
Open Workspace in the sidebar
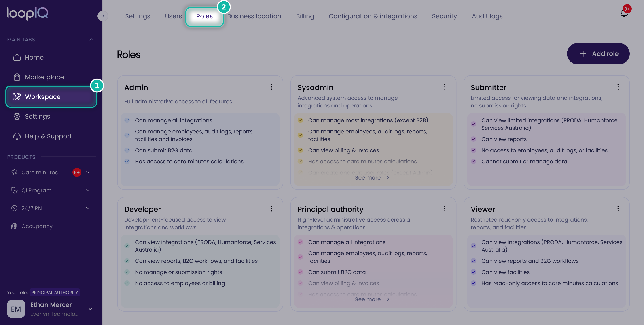pyautogui.click(x=51, y=97)
